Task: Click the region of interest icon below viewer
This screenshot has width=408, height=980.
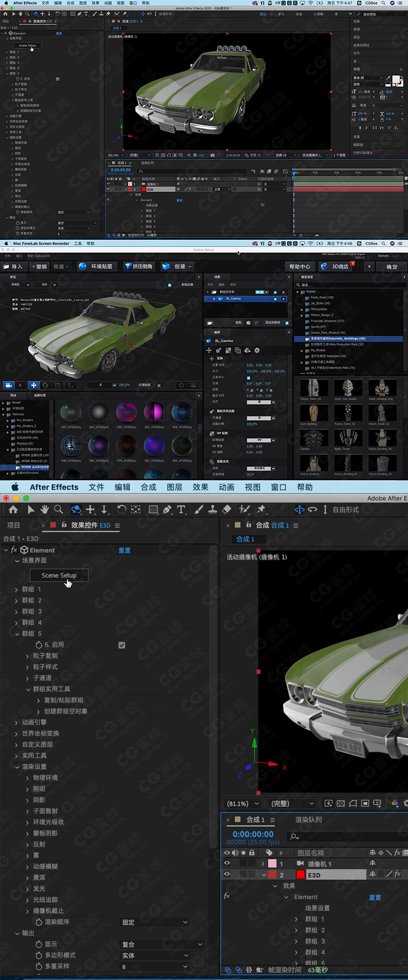Action: tap(365, 803)
